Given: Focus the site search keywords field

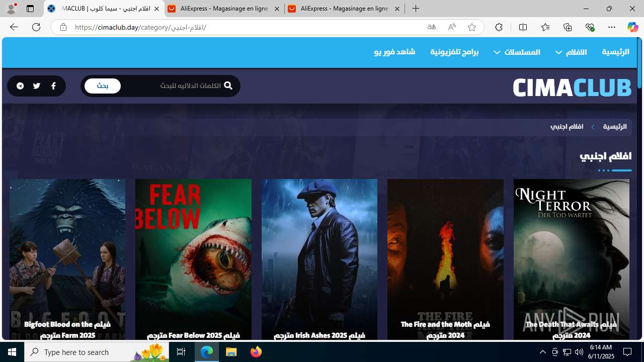Looking at the screenshot, I should click(174, 86).
